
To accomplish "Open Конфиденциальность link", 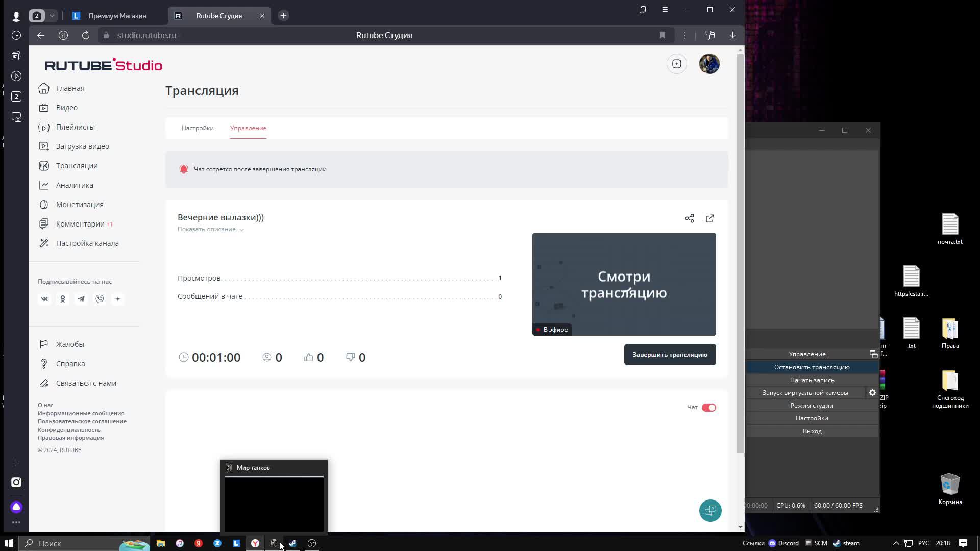I will [x=69, y=430].
